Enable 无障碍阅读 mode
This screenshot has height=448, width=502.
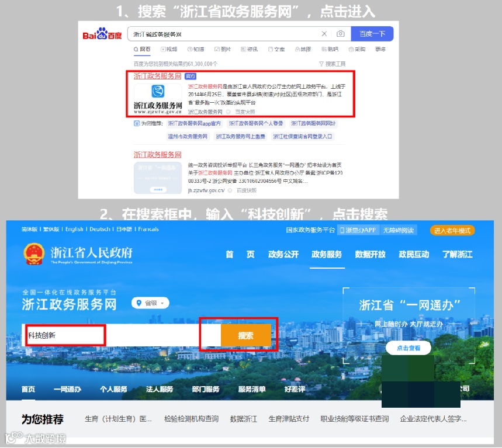[399, 230]
